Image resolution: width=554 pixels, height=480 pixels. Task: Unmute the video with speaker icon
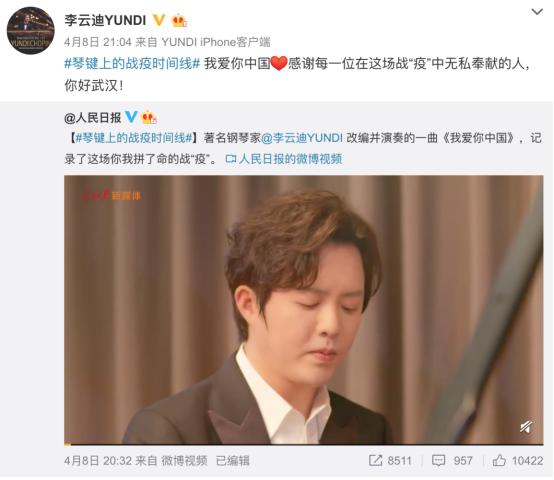point(526,427)
